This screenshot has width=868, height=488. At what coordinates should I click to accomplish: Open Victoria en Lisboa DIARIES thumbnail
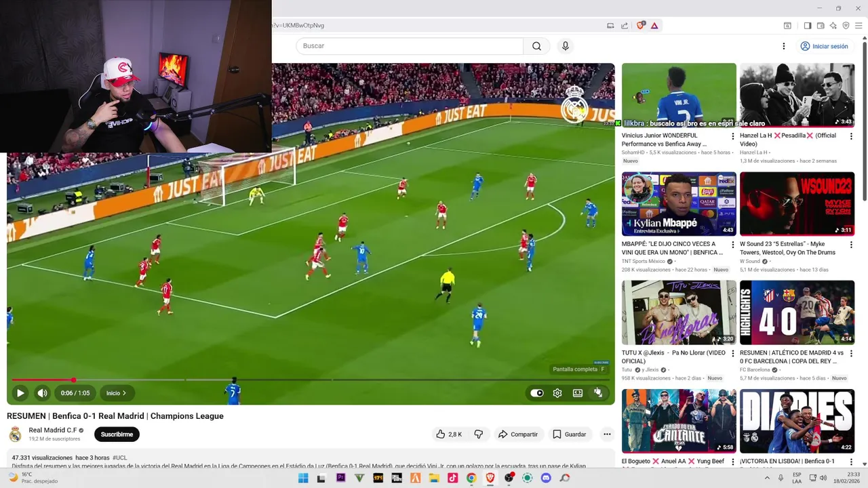797,421
